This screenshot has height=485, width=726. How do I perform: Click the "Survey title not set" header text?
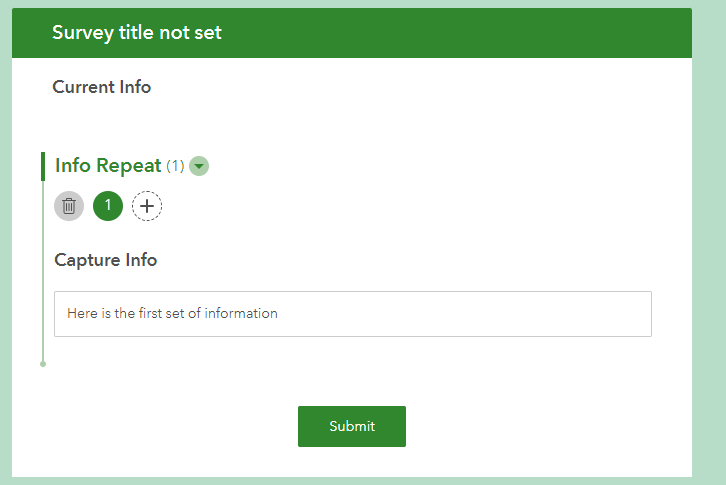(x=137, y=33)
